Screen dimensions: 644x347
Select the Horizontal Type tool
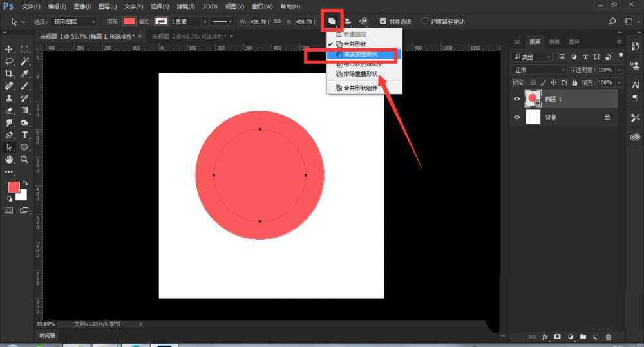click(25, 135)
